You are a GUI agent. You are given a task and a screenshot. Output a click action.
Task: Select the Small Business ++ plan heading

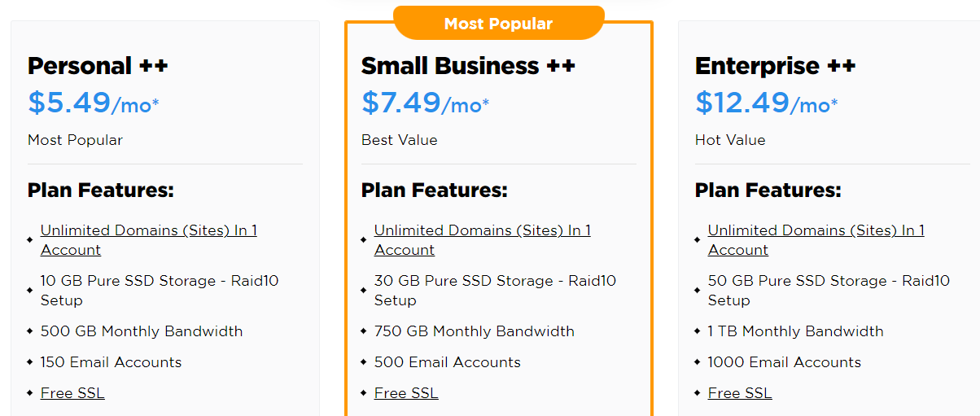[468, 66]
